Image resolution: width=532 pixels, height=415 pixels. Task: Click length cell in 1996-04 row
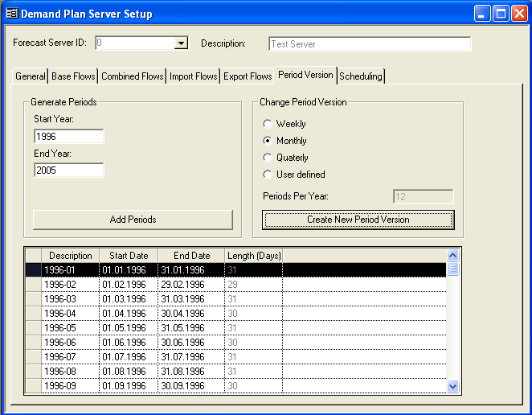254,314
